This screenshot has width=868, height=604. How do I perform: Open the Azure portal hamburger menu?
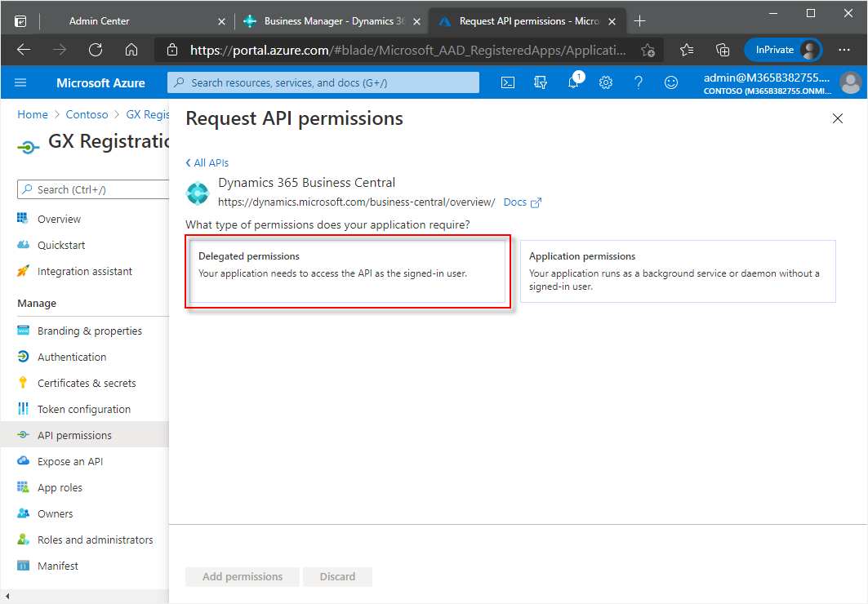(20, 82)
